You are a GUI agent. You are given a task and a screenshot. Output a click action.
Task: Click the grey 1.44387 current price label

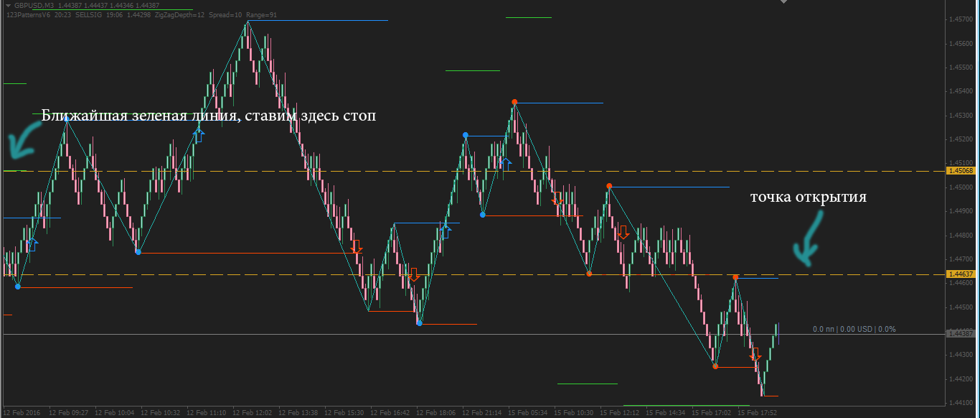pyautogui.click(x=961, y=334)
